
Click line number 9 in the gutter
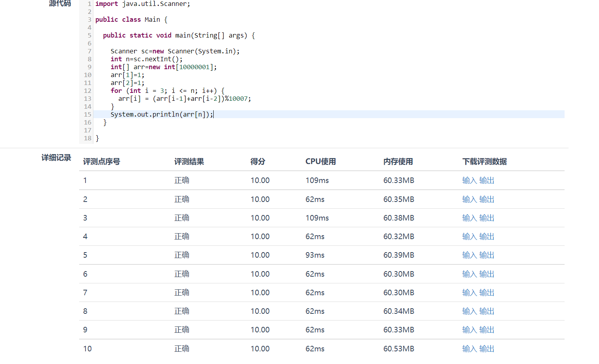pos(89,67)
